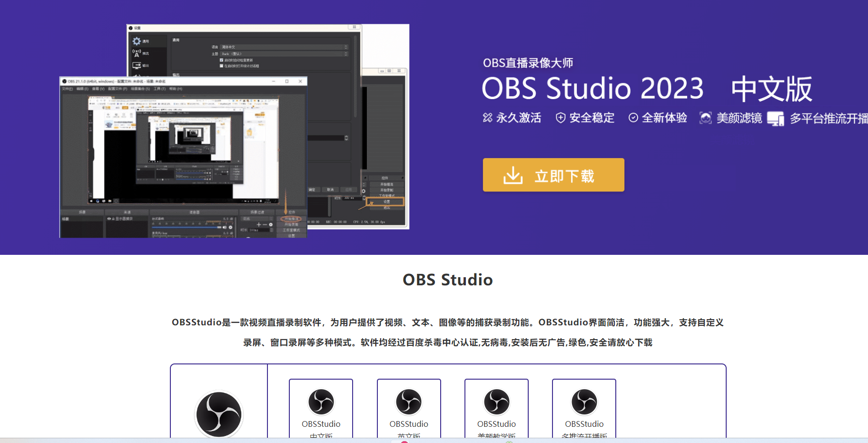Click the "中文版" text in the banner title

click(x=771, y=89)
